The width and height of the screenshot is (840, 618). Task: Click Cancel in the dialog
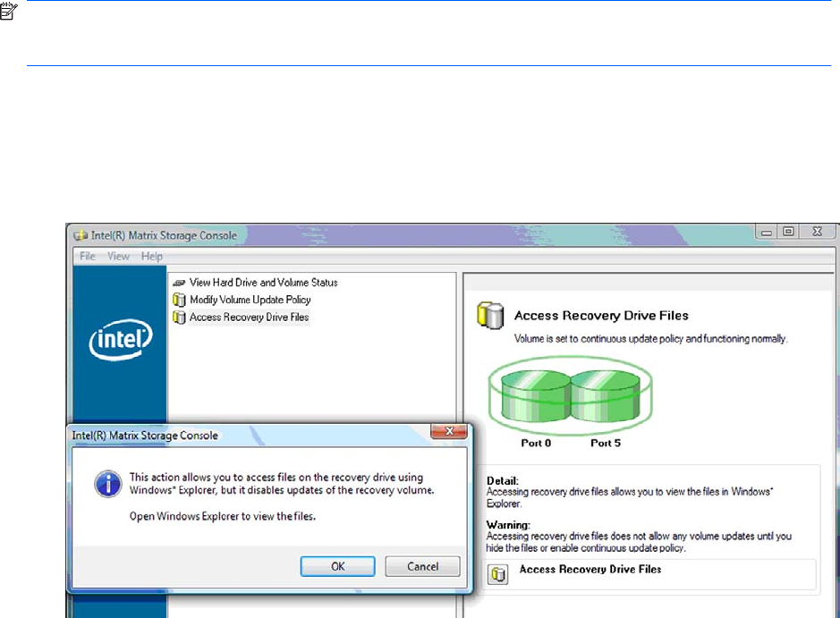(x=422, y=566)
